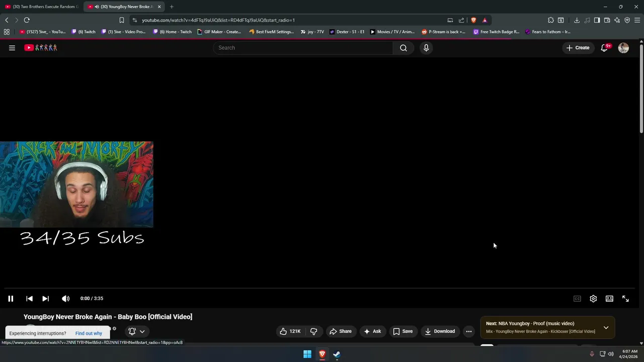Open Fears to Fathom bookmark

[547, 32]
